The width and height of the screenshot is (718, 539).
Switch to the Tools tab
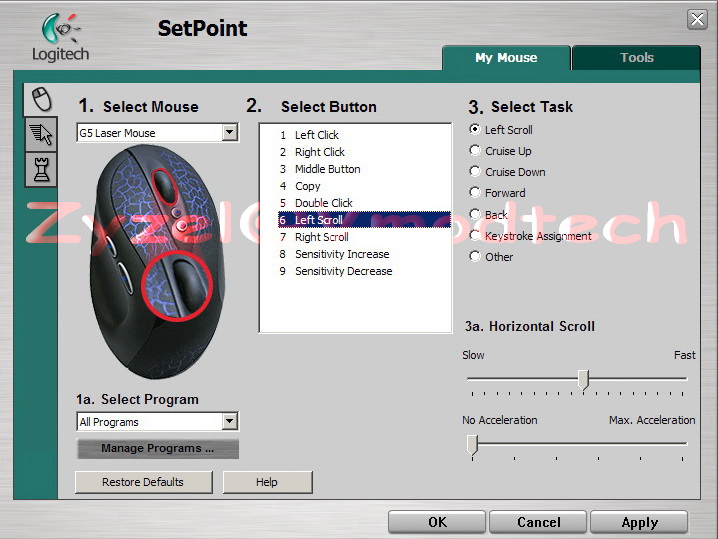(x=636, y=58)
